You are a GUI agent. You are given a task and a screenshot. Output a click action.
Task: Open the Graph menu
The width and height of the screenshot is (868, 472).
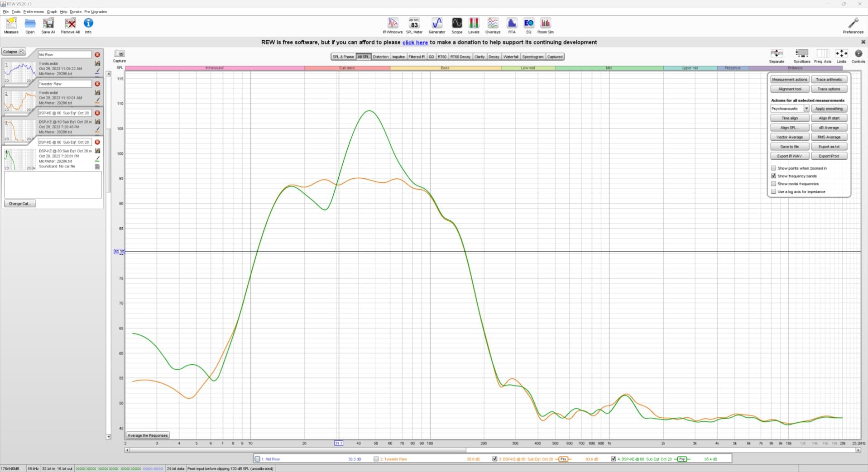(52, 12)
